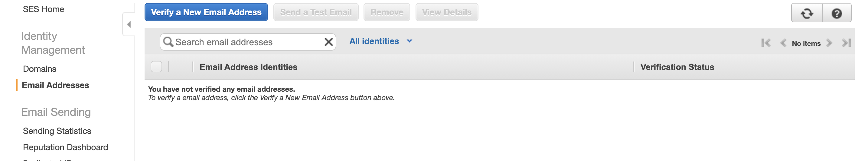Click the refresh icon button
The image size is (868, 161).
pyautogui.click(x=806, y=14)
